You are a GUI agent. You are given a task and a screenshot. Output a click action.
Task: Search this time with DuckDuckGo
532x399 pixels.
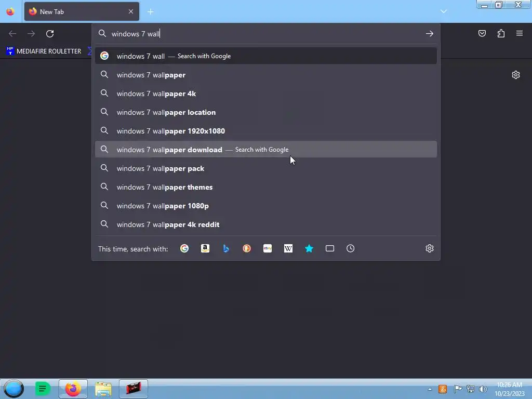pos(247,248)
